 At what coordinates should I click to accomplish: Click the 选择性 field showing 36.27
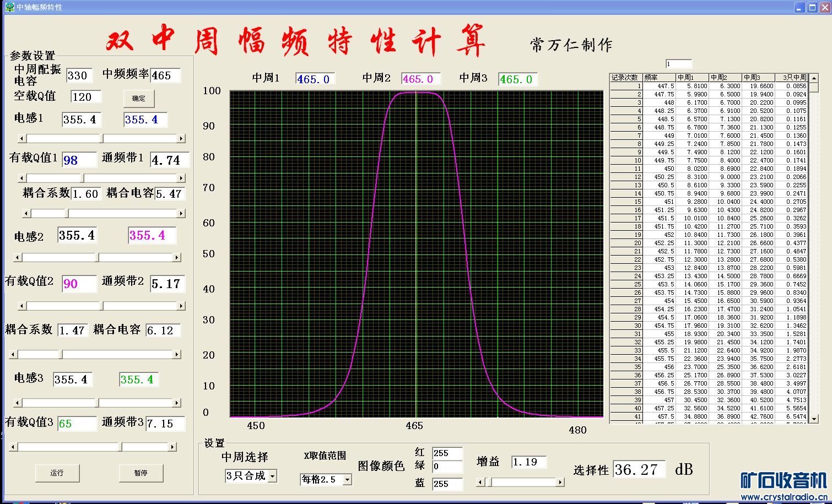639,470
